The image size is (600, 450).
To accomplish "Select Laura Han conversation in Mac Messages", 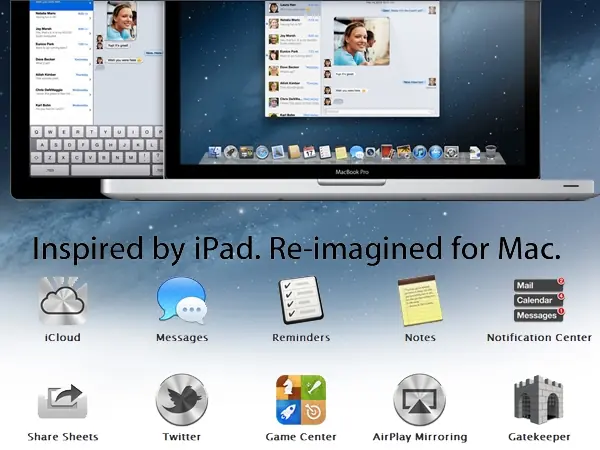I will (x=293, y=8).
